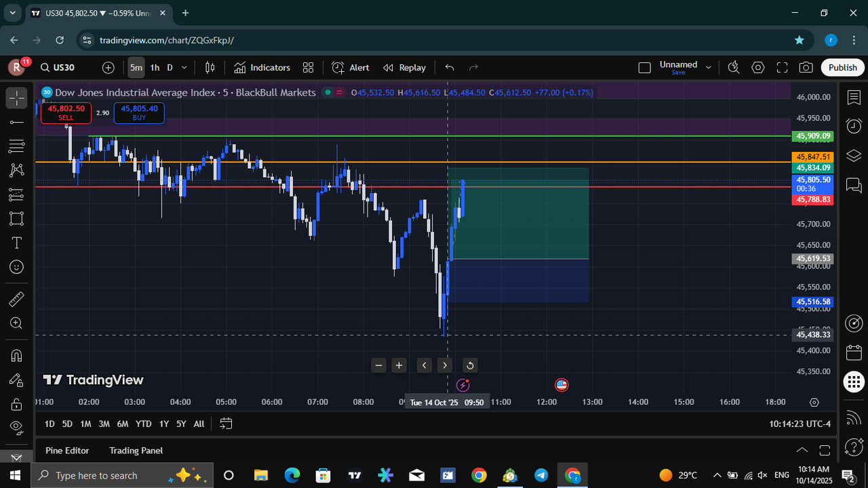Open the go to date calendar

coord(226,424)
